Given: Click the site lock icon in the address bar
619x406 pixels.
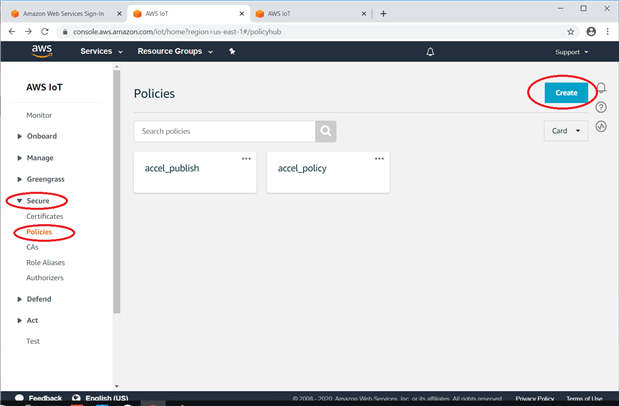Looking at the screenshot, I should click(65, 32).
